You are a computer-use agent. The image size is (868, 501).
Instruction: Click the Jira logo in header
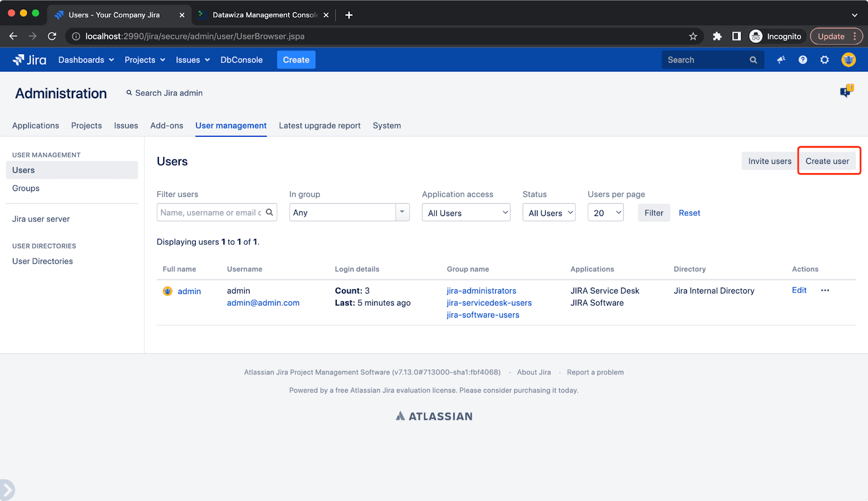pyautogui.click(x=30, y=60)
